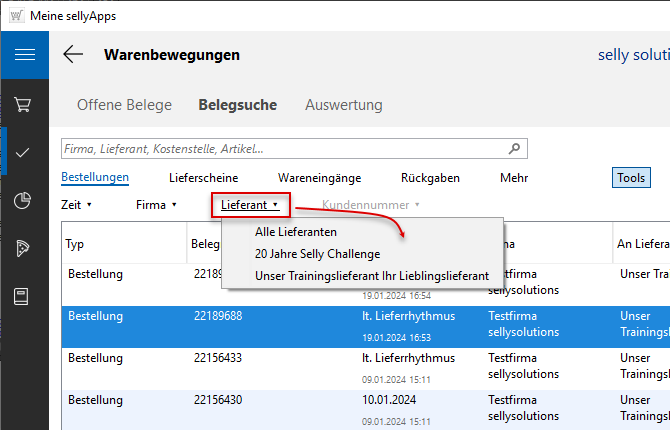670x430 pixels.
Task: Go back using the arrow icon
Action: point(73,55)
